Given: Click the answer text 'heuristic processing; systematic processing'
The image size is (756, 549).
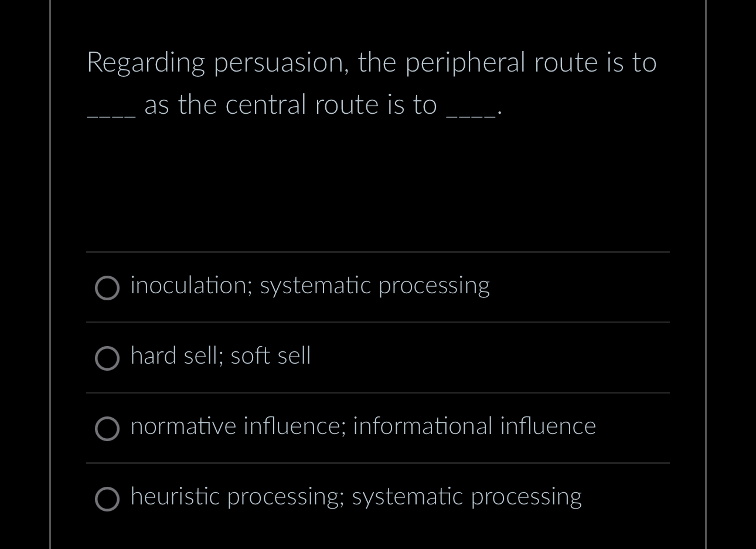Looking at the screenshot, I should tap(356, 497).
